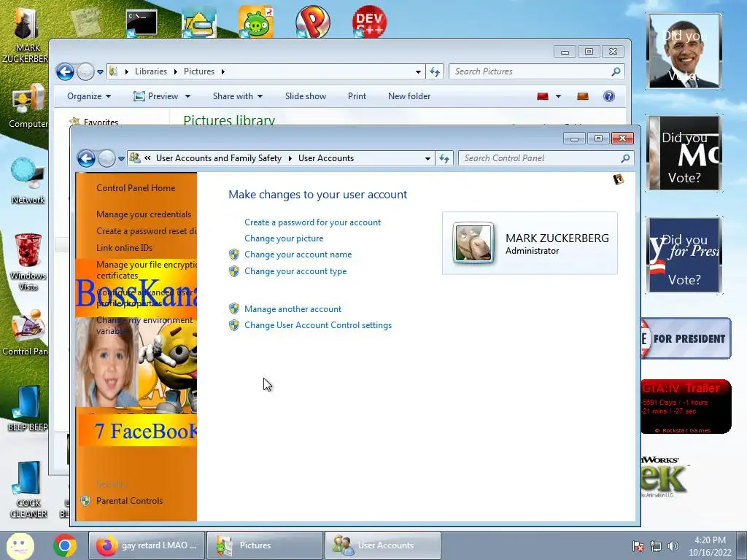Open Link online IDs

124,248
